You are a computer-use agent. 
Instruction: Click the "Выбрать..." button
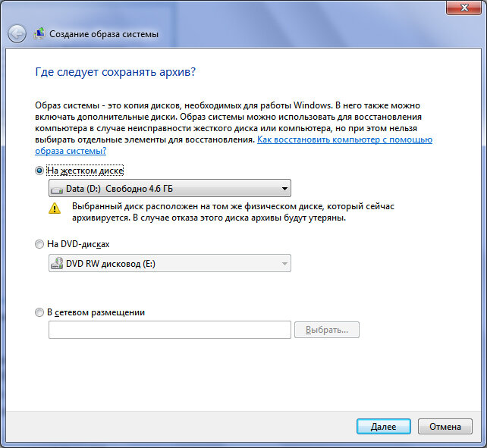pos(326,331)
